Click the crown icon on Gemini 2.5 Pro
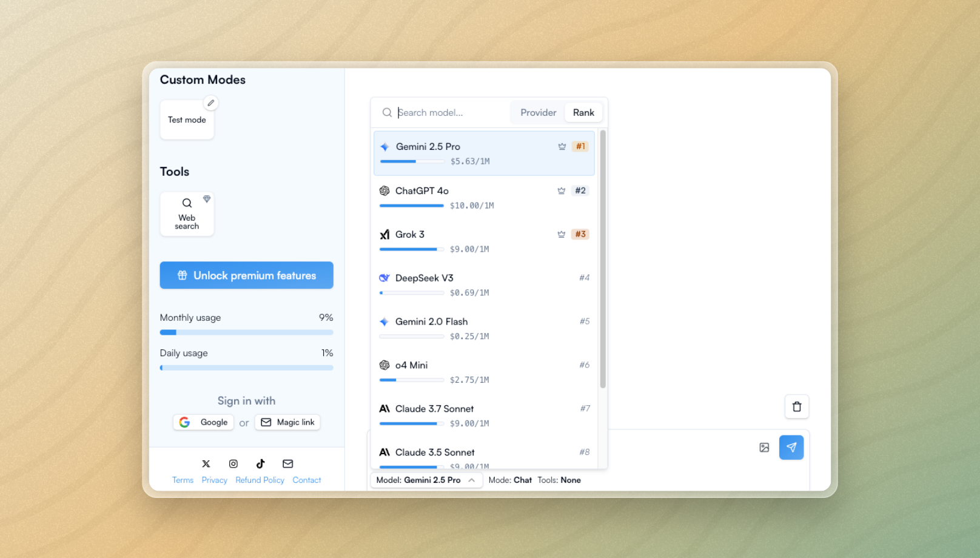 pos(562,147)
